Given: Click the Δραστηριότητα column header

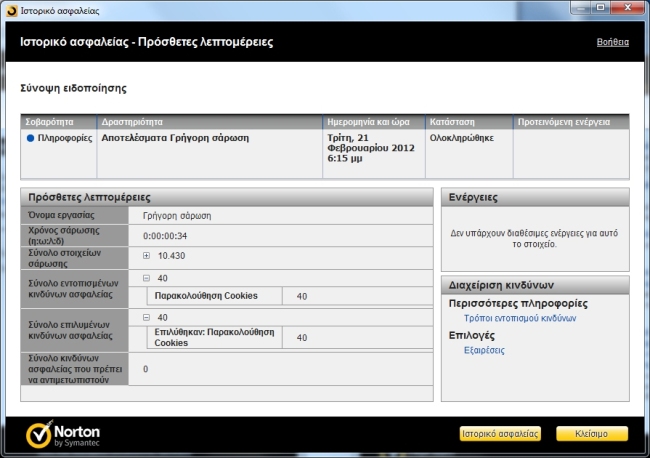Looking at the screenshot, I should (210, 121).
